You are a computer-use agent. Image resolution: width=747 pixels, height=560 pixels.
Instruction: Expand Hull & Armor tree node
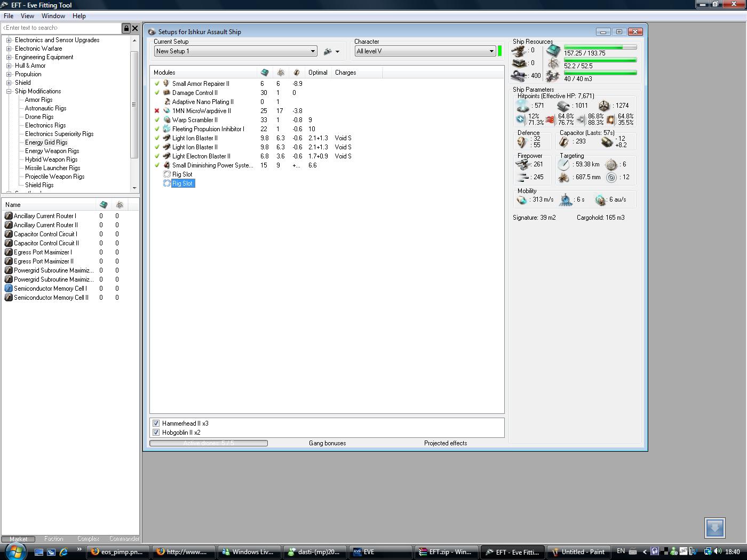9,66
